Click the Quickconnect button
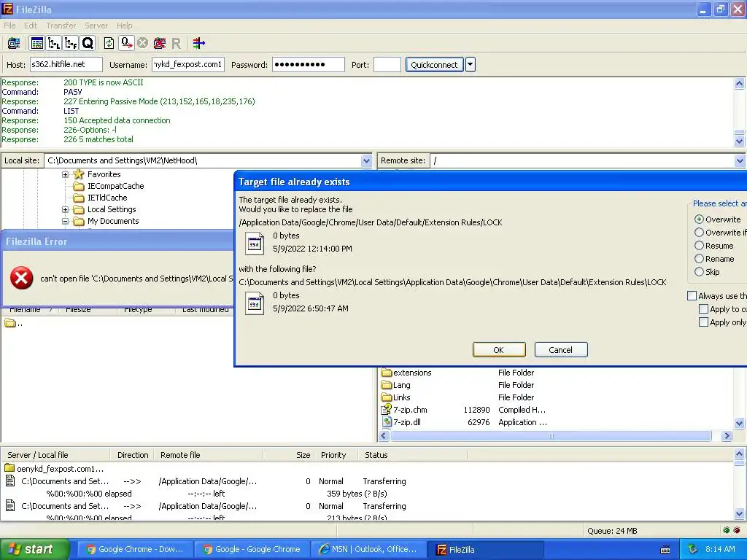 click(x=434, y=64)
